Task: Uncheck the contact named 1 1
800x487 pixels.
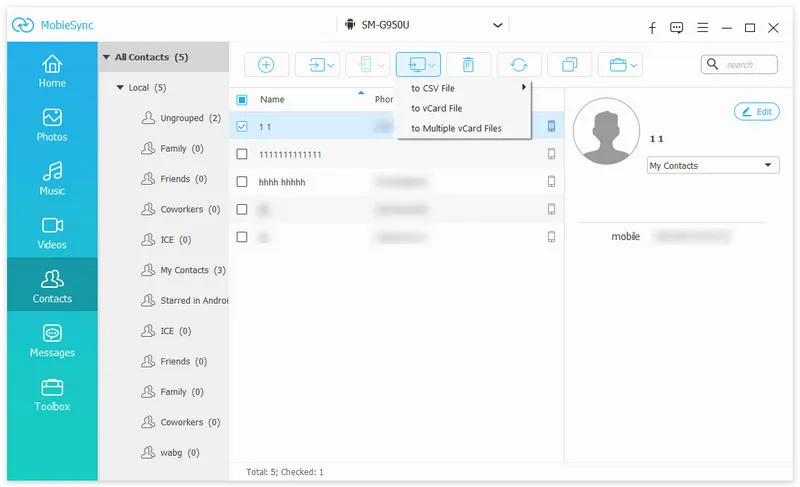Action: tap(242, 127)
